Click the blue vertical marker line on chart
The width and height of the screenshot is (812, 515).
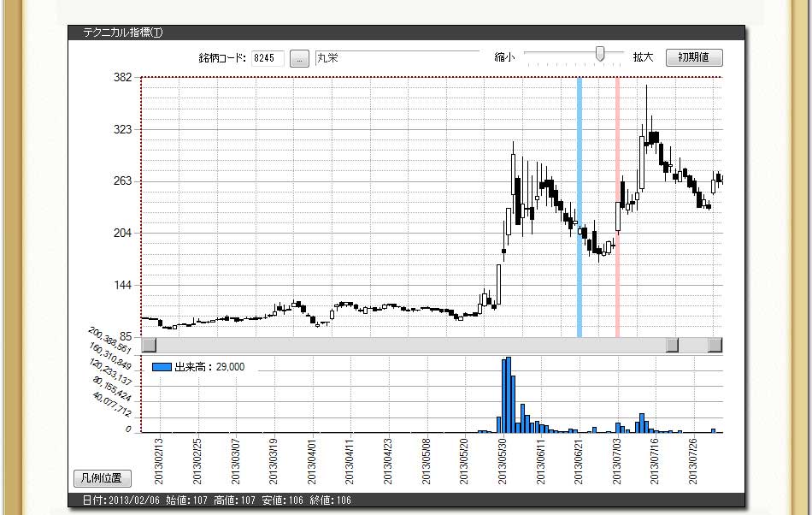tap(580, 205)
